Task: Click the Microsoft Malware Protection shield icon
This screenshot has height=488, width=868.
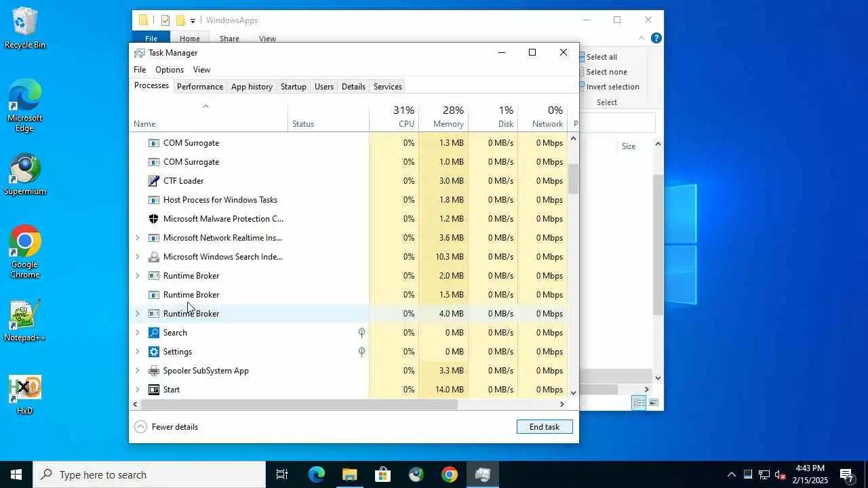Action: [x=154, y=219]
